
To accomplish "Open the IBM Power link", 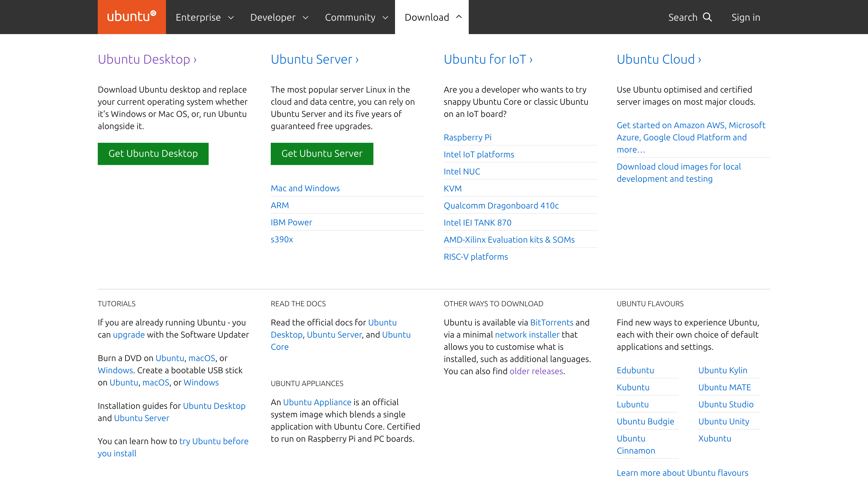I will pos(291,222).
